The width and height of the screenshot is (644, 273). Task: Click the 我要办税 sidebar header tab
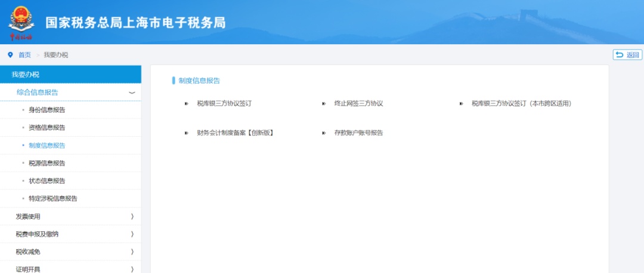tap(70, 75)
